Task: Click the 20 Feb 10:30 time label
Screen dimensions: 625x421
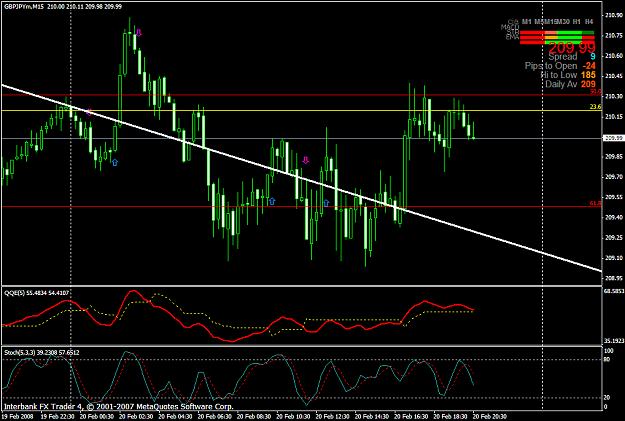Action: coord(293,416)
